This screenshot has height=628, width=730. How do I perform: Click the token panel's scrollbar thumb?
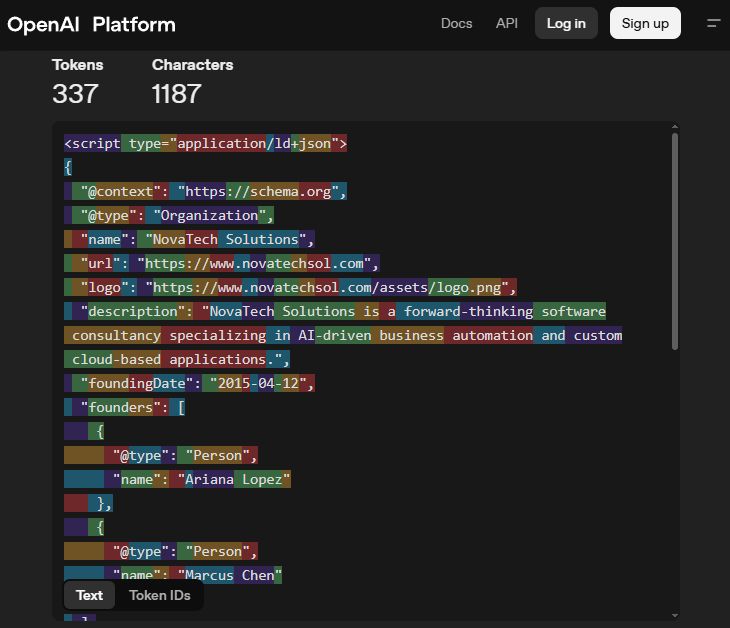tap(675, 240)
